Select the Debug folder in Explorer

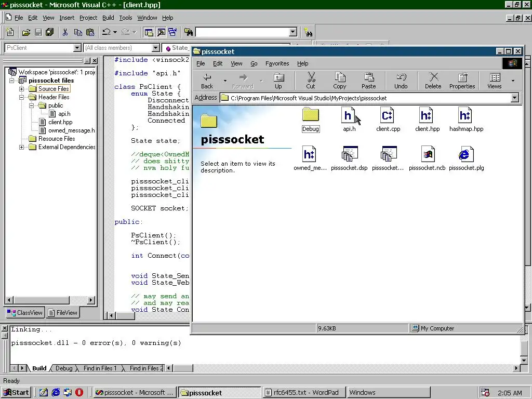[x=311, y=120]
